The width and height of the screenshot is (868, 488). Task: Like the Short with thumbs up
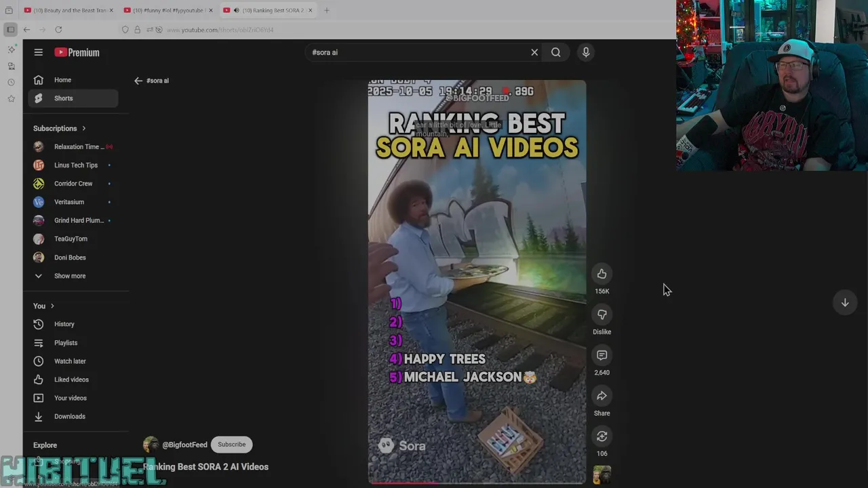[x=601, y=274]
